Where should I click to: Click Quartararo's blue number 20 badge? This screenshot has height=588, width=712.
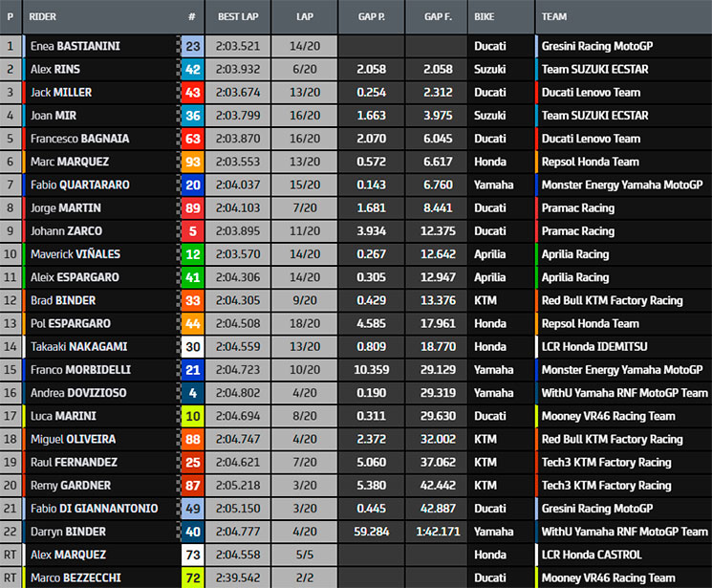pyautogui.click(x=192, y=185)
